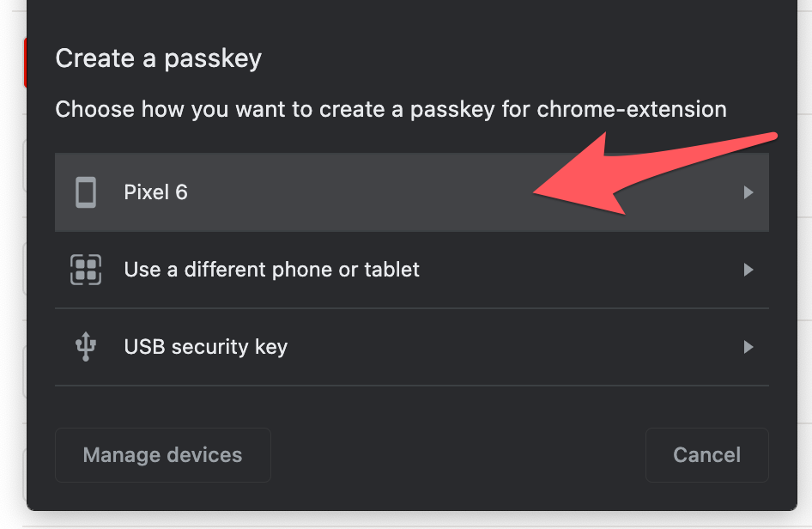Click the red element behind dialog's left edge
The width and height of the screenshot is (812, 529).
point(25,62)
